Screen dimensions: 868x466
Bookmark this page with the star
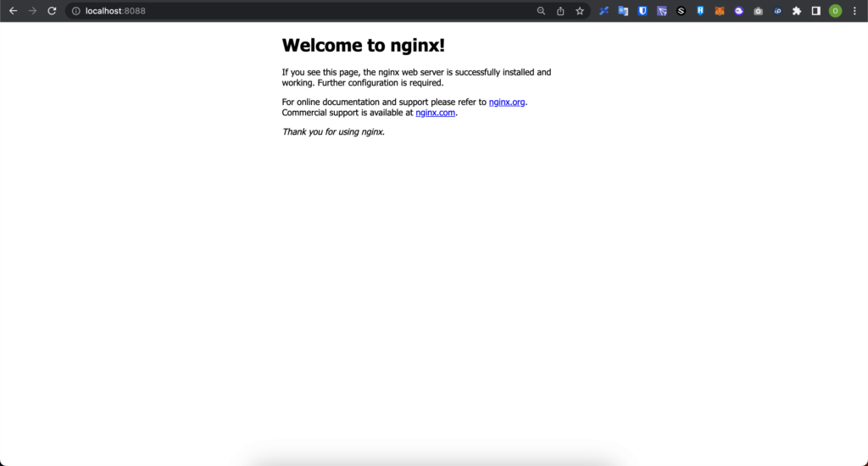coord(580,11)
